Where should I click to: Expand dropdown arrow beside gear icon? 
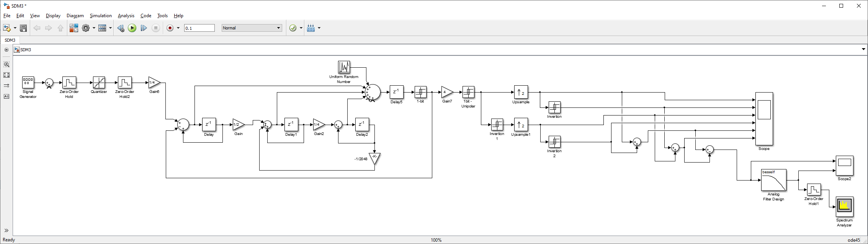tap(94, 28)
